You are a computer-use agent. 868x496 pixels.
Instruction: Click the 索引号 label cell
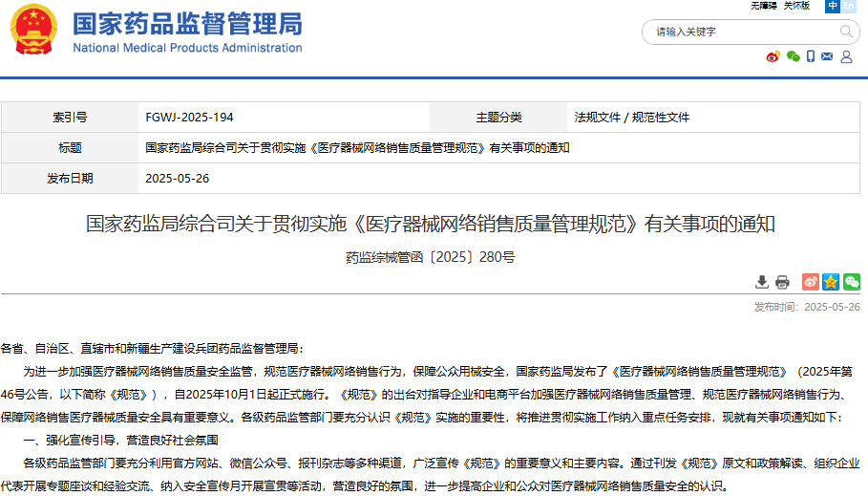click(x=70, y=118)
